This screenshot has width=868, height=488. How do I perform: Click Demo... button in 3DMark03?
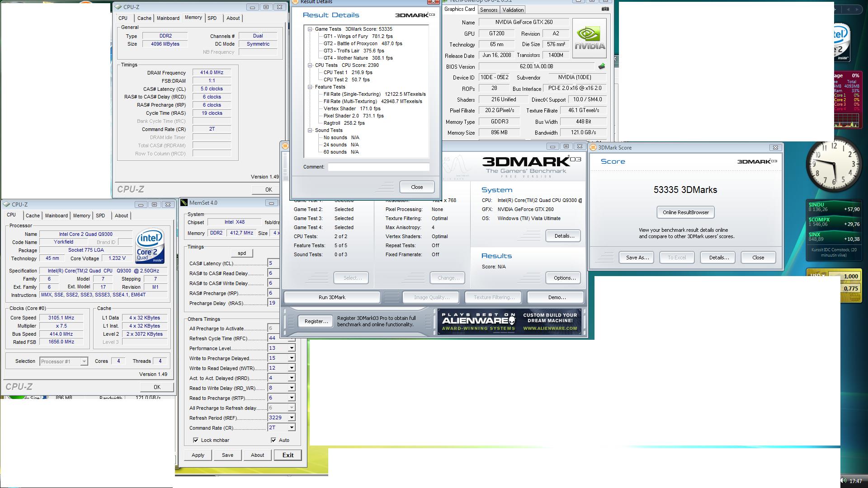557,297
